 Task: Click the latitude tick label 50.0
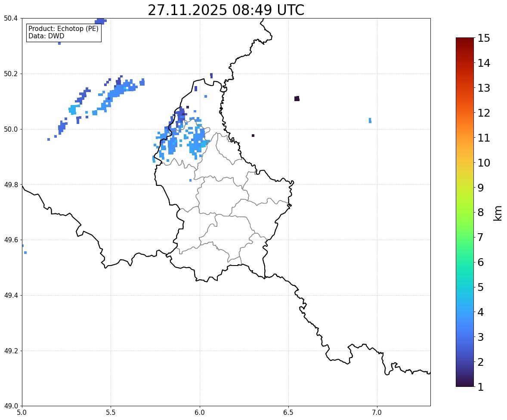tap(10, 130)
